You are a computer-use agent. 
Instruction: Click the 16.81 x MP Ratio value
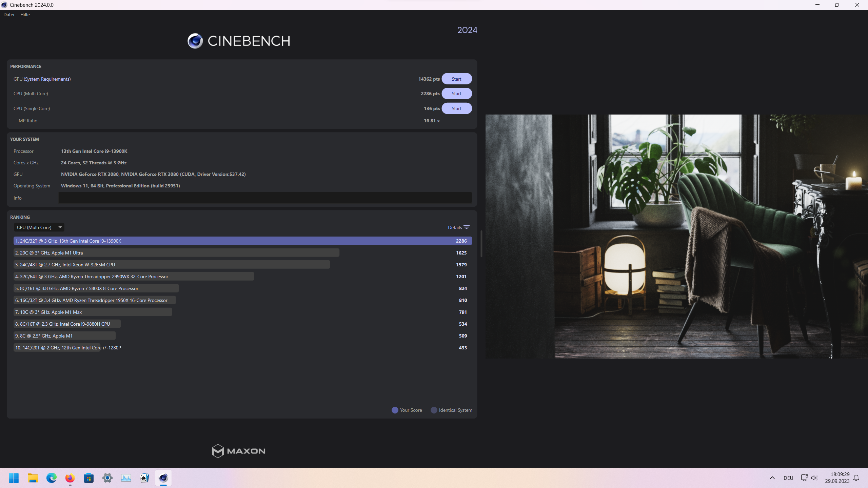(432, 121)
